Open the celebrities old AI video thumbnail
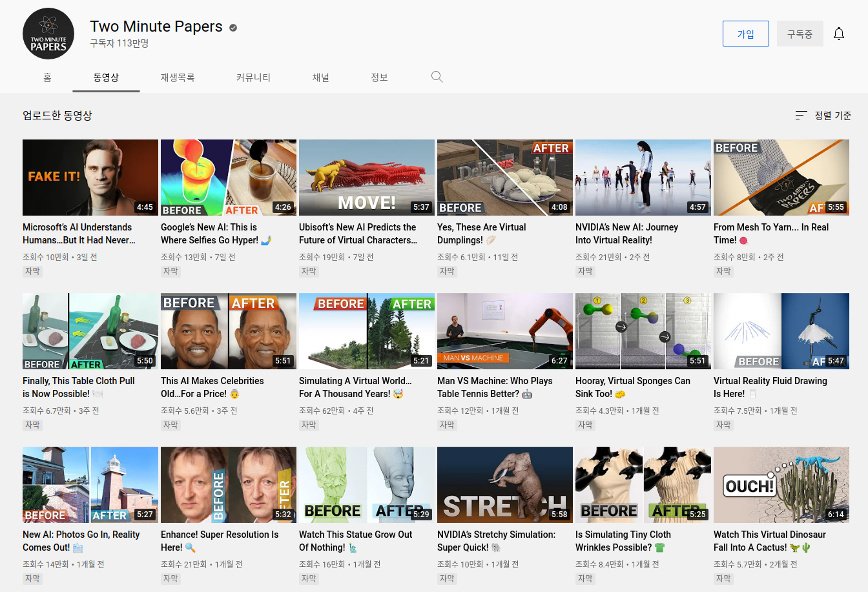 [229, 331]
